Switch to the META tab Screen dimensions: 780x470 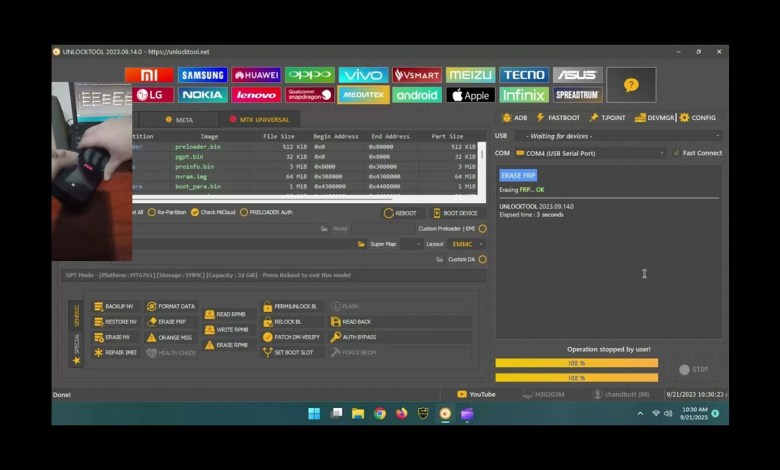pos(179,120)
